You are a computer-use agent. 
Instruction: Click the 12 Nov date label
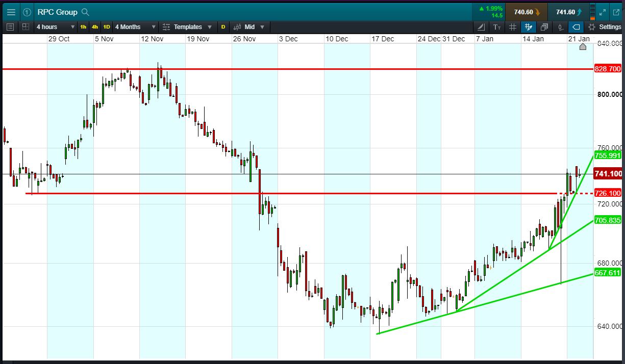pos(152,39)
